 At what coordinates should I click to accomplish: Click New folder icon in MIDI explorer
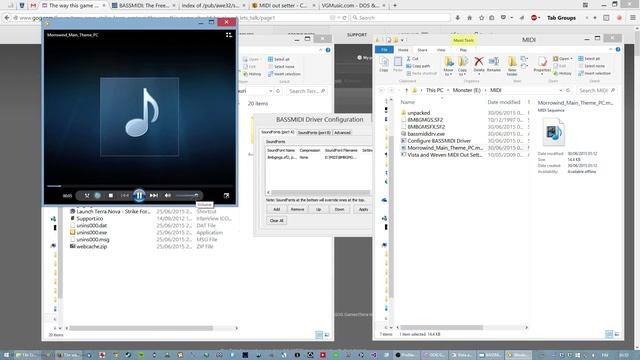512,66
